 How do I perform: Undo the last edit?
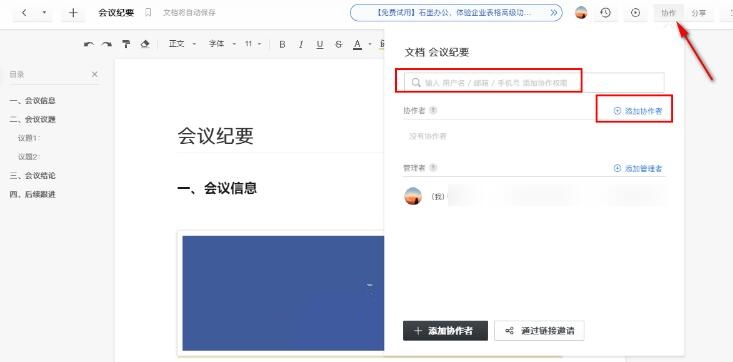click(89, 44)
